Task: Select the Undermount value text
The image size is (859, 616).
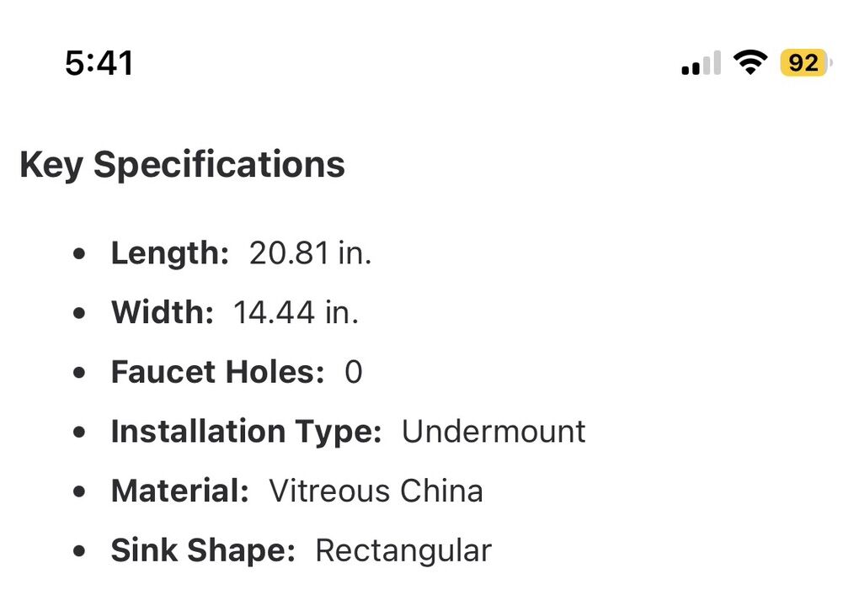Action: click(494, 432)
